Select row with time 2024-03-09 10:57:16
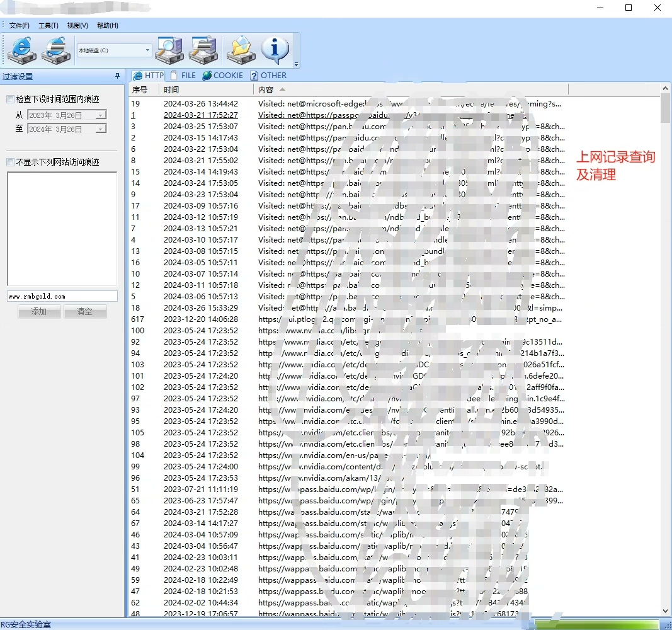672x630 pixels. pos(347,206)
